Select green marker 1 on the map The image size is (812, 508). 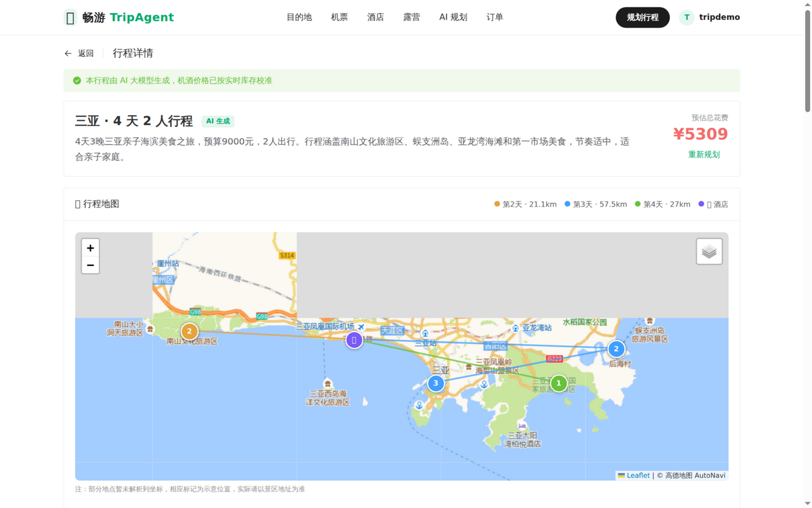pos(559,383)
